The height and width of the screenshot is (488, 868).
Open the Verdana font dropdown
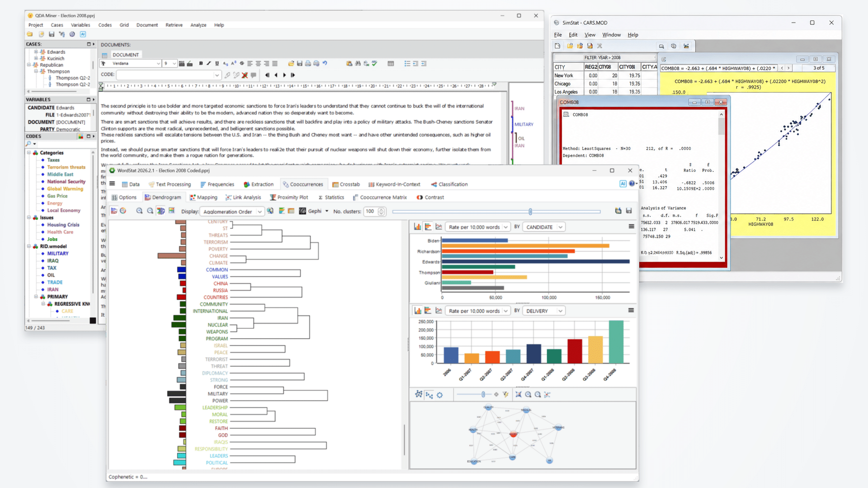pyautogui.click(x=158, y=64)
